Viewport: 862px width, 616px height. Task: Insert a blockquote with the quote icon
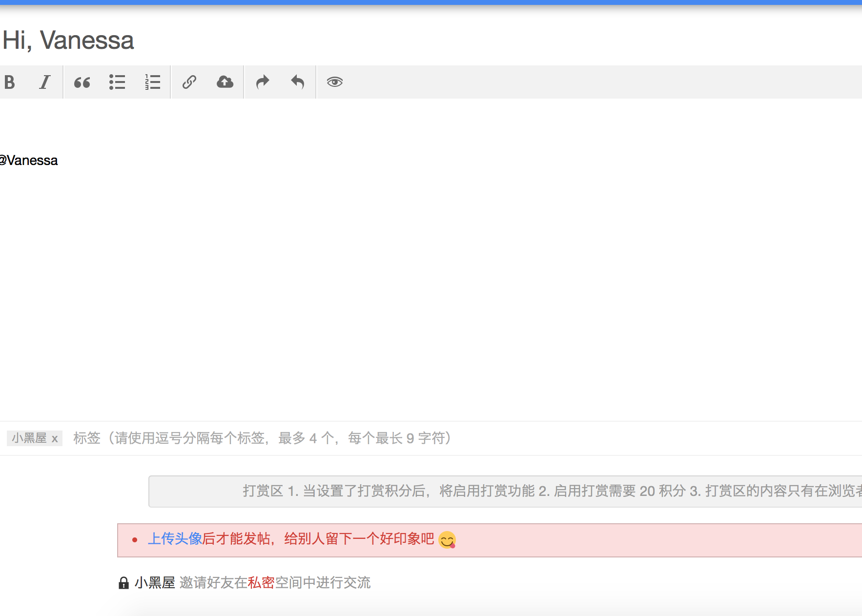tap(82, 82)
